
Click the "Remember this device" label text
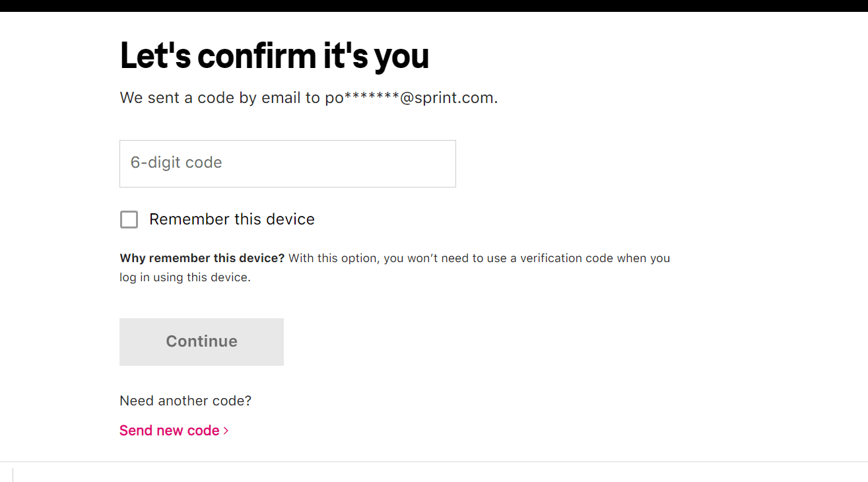tap(232, 219)
